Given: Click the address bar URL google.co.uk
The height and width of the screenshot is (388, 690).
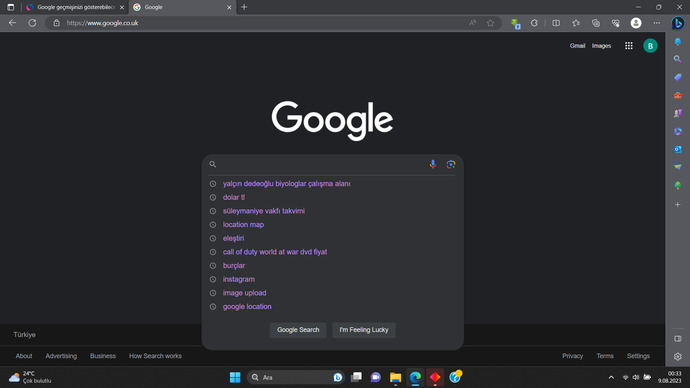Looking at the screenshot, I should pyautogui.click(x=103, y=23).
